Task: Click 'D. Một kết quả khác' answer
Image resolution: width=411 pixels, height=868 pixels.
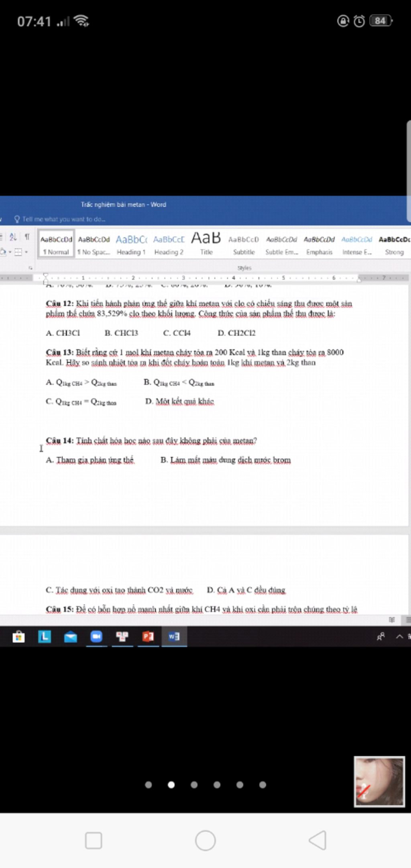Action: coord(179,401)
